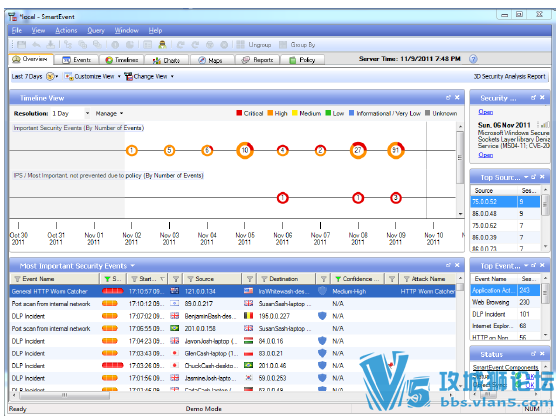Open the Actions menu

tap(66, 31)
